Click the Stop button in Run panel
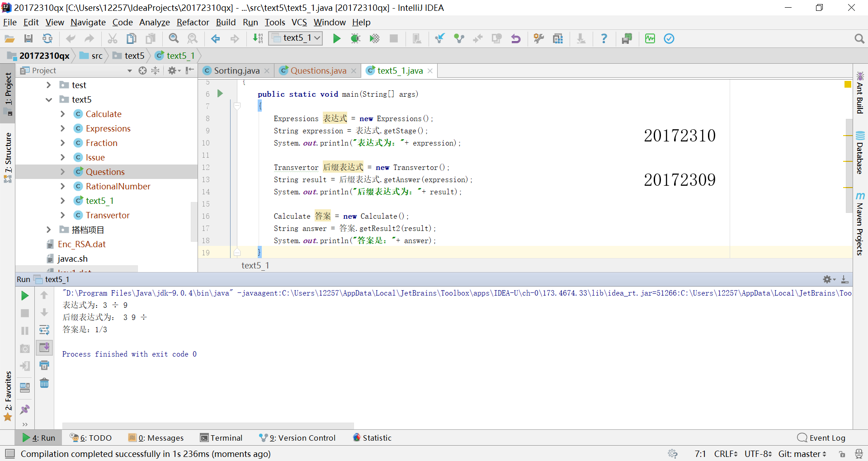 click(25, 313)
